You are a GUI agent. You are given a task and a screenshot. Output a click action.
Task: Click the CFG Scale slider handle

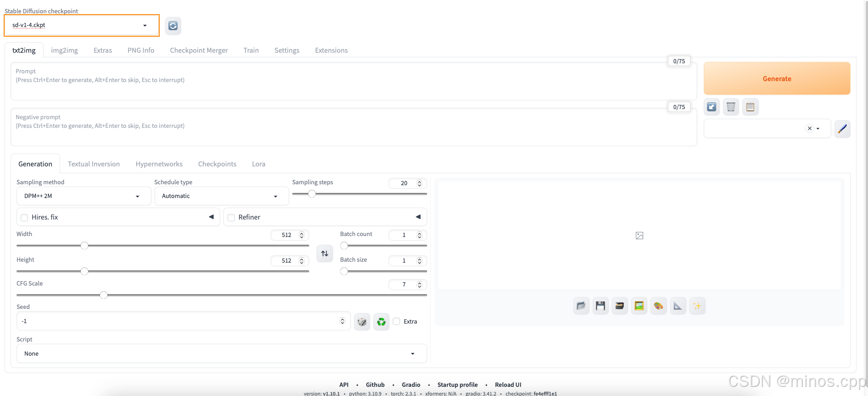click(x=104, y=295)
